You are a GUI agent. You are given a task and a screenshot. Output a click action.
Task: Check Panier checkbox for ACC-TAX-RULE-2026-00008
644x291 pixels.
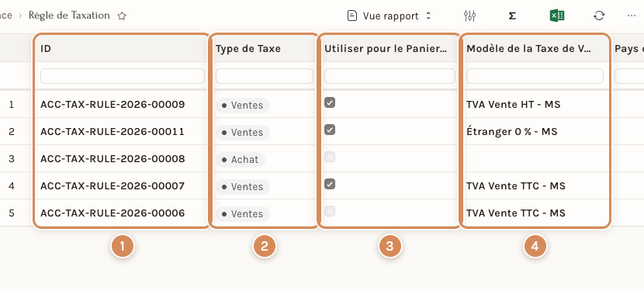[x=330, y=157]
